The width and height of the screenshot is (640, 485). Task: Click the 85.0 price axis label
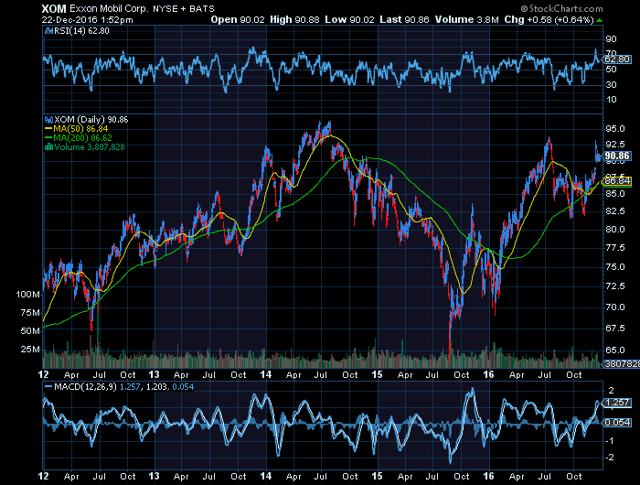(615, 194)
